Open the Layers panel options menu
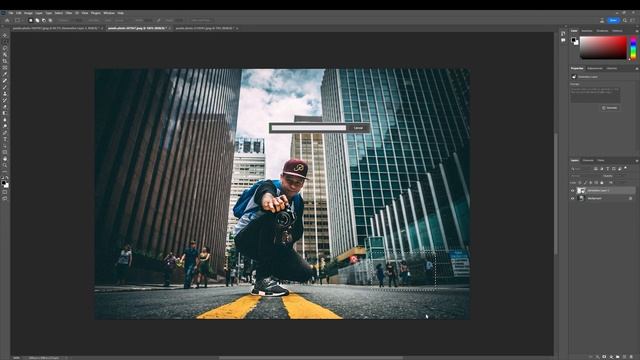640x360 pixels. (637, 160)
